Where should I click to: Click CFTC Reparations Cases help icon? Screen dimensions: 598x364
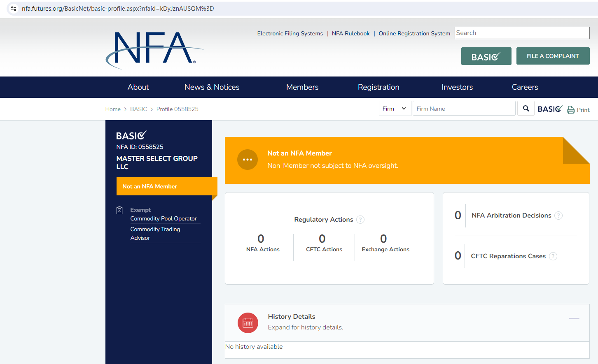tap(553, 256)
